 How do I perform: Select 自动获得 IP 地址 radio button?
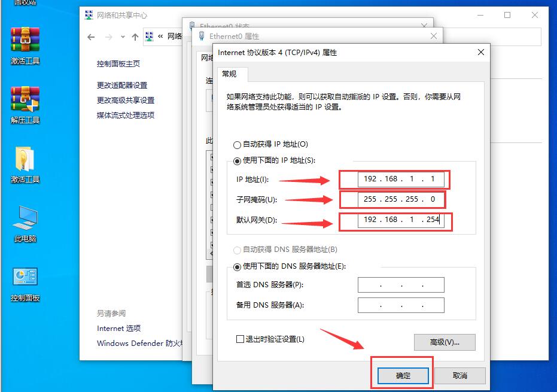click(x=237, y=145)
